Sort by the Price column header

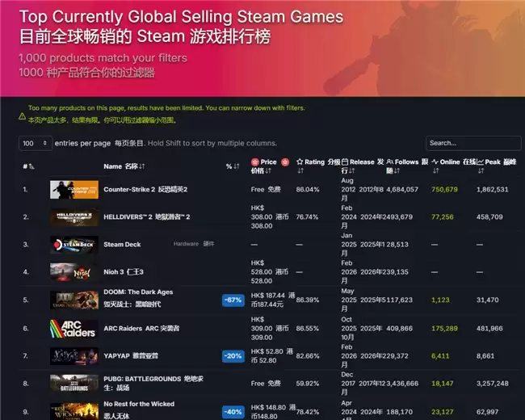pos(268,162)
